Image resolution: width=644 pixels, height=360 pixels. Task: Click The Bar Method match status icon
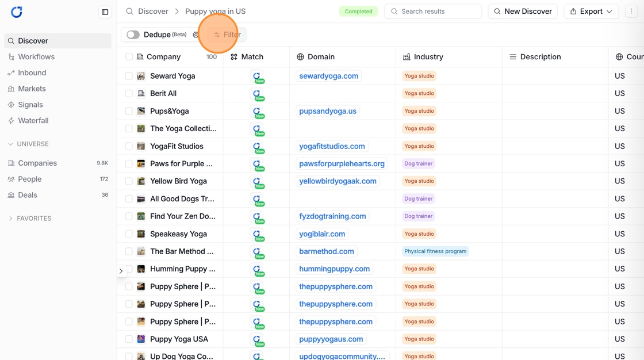click(257, 252)
